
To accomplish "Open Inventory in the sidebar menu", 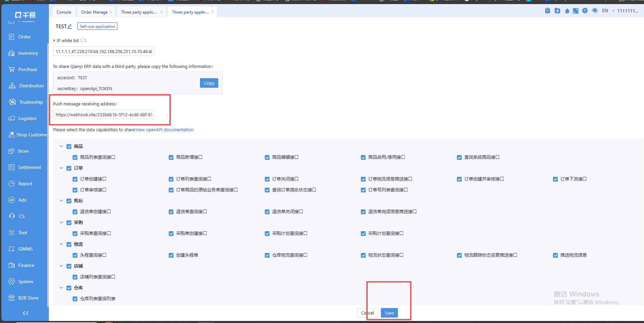I will click(x=28, y=53).
